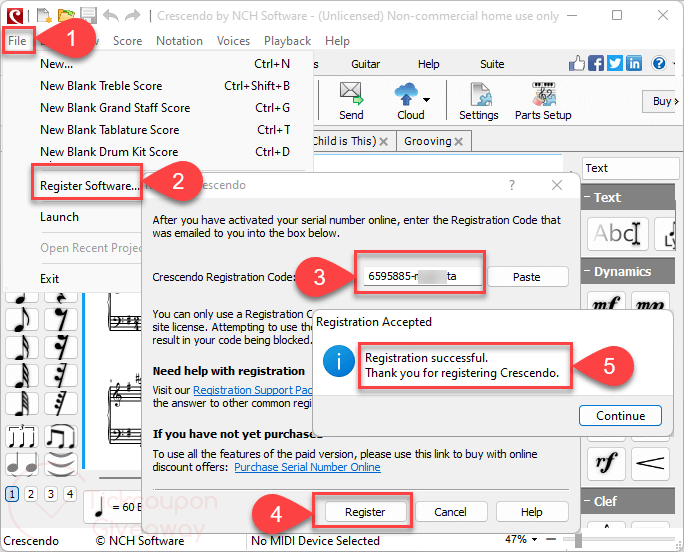Click the open folder icon in title bar
The image size is (684, 552).
tap(66, 15)
